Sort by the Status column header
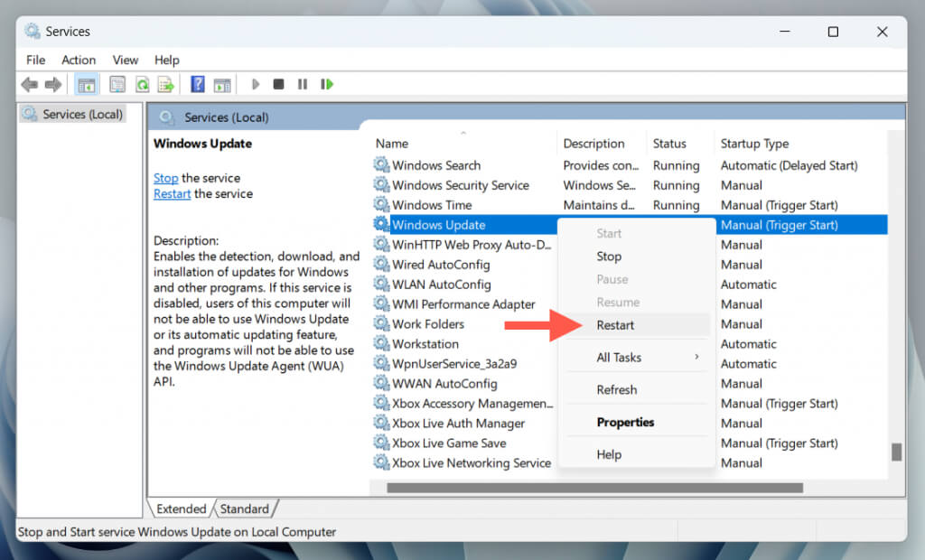Screen dimensions: 925x560 (x=680, y=144)
